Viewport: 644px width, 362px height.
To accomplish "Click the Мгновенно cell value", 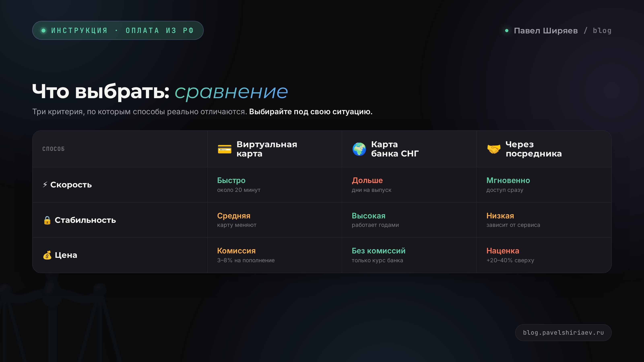I will 508,180.
